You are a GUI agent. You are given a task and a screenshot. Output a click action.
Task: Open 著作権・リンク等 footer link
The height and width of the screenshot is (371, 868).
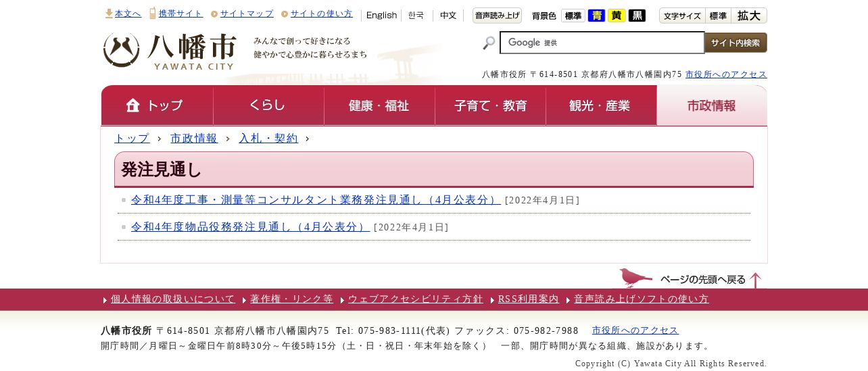(291, 299)
